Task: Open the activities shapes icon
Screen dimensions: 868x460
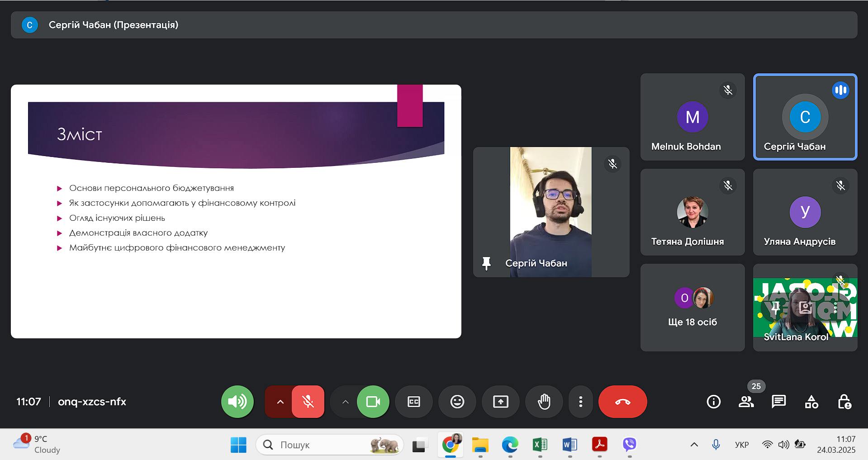Action: (x=811, y=402)
